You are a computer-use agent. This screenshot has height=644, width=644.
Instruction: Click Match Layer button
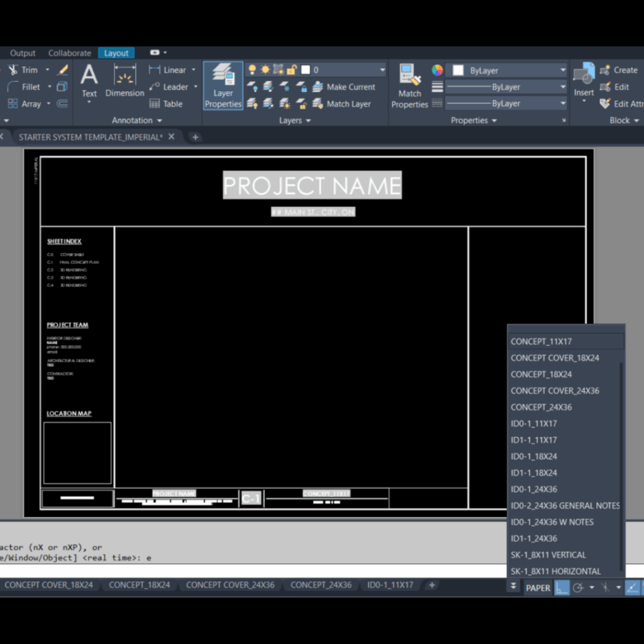(x=348, y=104)
